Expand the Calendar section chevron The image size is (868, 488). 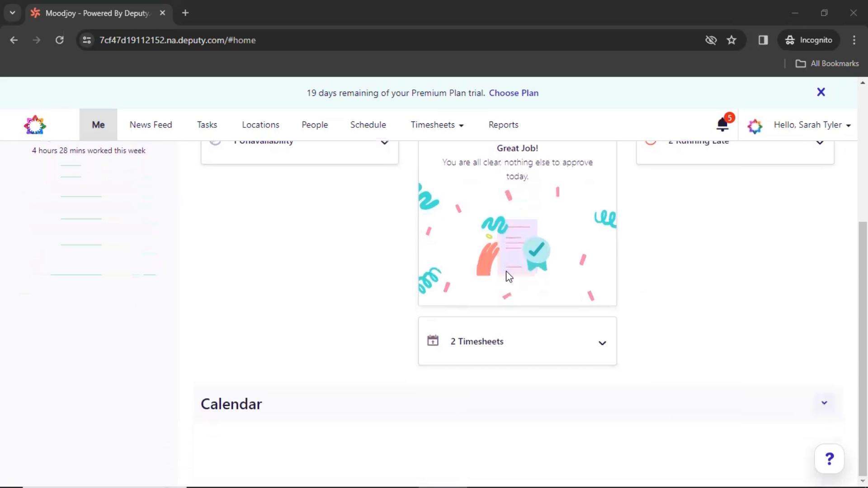click(824, 404)
